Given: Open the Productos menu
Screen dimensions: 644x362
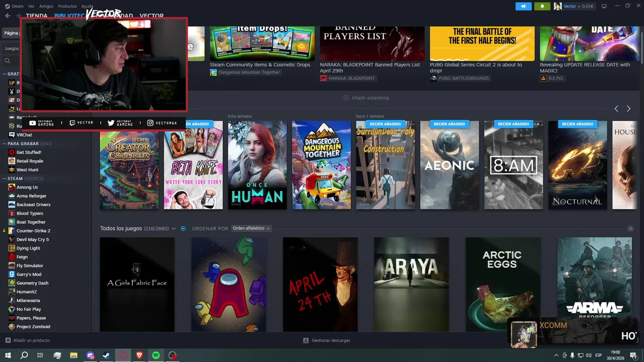Looking at the screenshot, I should (67, 6).
